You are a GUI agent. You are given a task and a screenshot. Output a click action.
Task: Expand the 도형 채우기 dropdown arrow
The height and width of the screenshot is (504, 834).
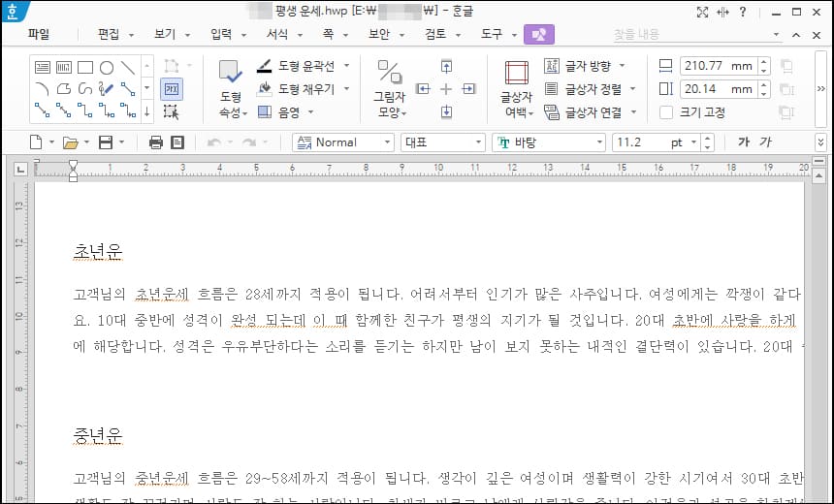click(x=347, y=89)
